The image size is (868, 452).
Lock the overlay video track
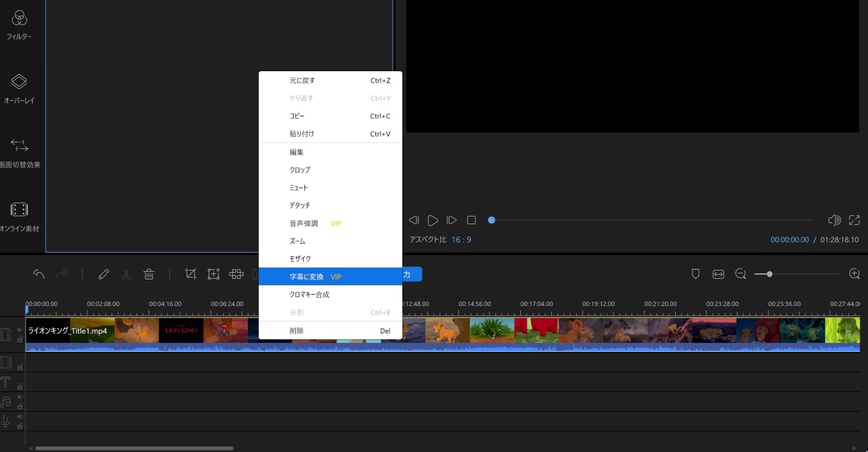20,367
